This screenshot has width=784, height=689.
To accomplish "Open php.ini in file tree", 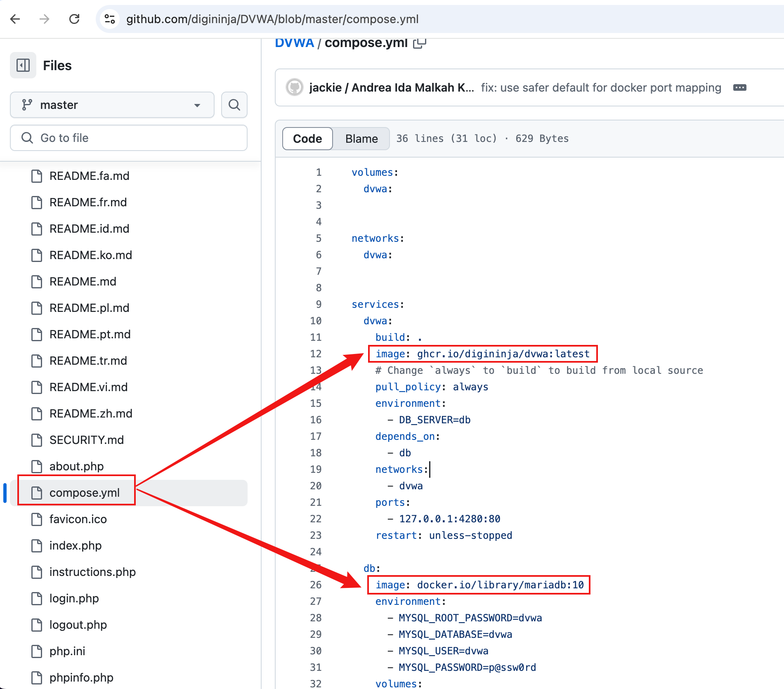I will coord(67,651).
